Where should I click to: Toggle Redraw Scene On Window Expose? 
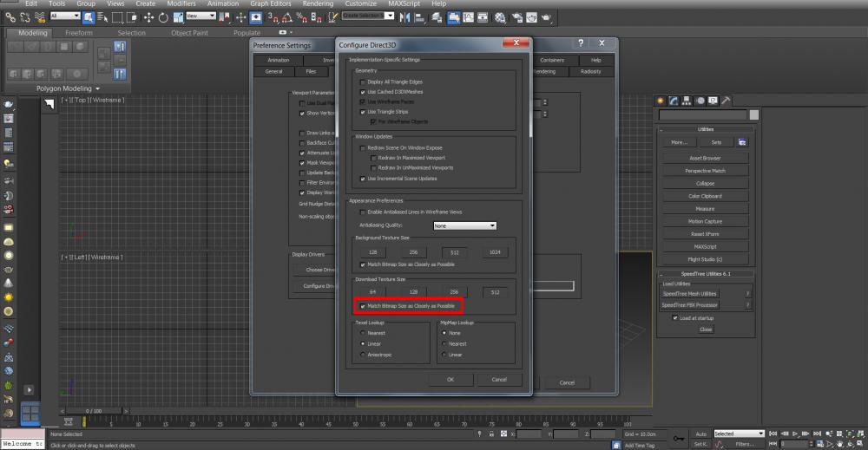(363, 148)
